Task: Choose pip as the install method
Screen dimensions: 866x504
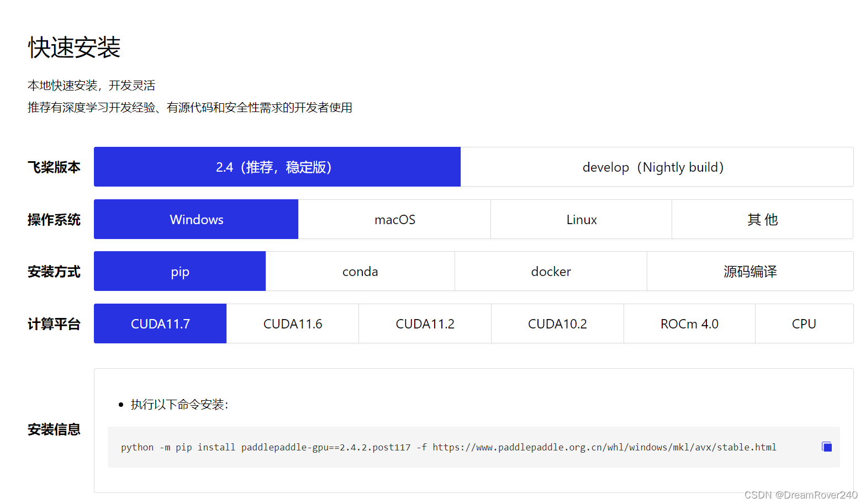Action: pos(179,271)
